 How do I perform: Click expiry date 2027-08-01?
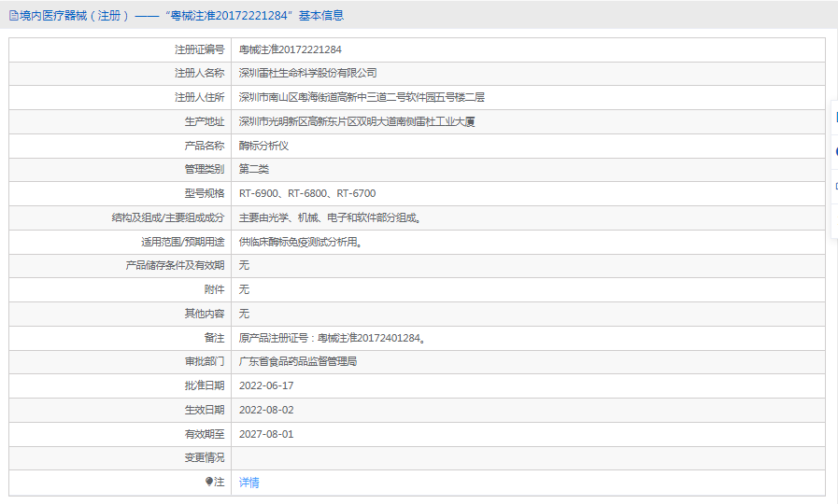[x=266, y=434]
